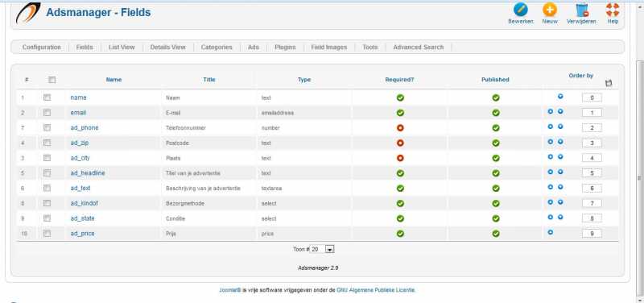Viewport: 644px width, 303px height.
Task: Toggle the Published icon for ad_headline
Action: tap(496, 173)
